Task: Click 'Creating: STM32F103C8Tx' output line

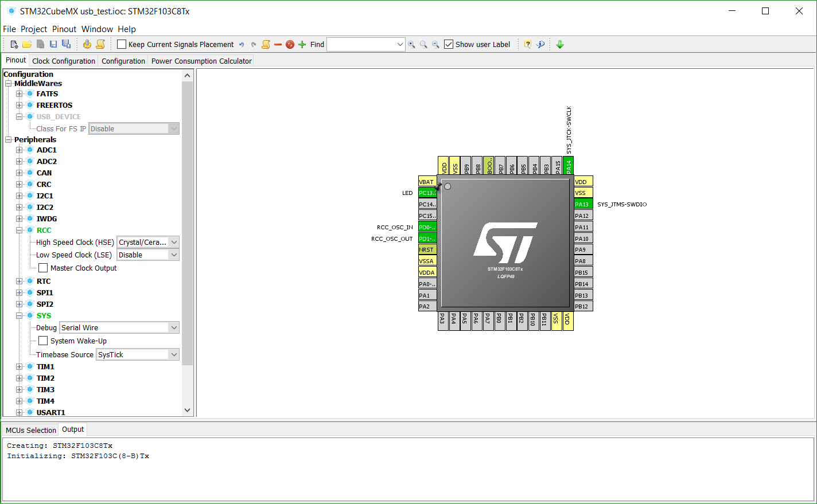Action: pos(60,446)
